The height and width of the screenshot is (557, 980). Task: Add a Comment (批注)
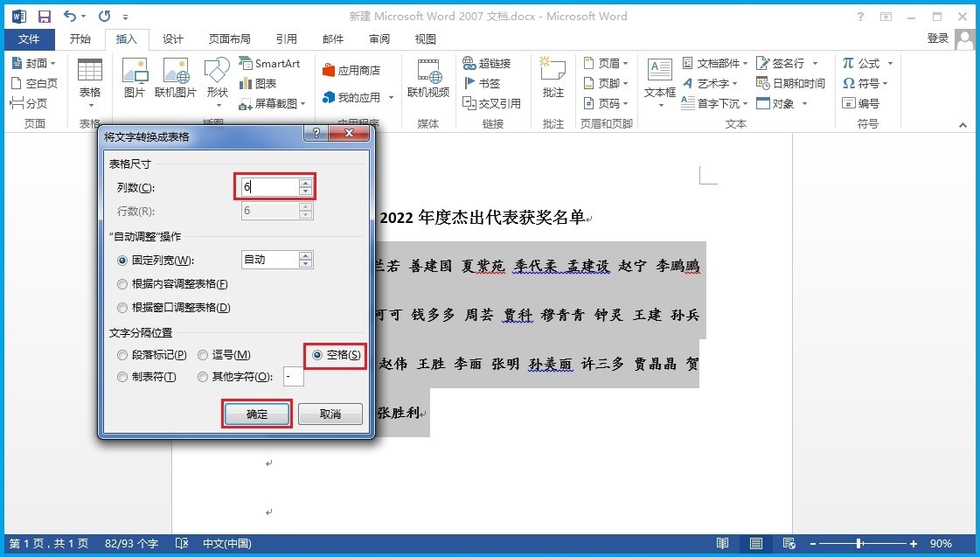pyautogui.click(x=553, y=78)
